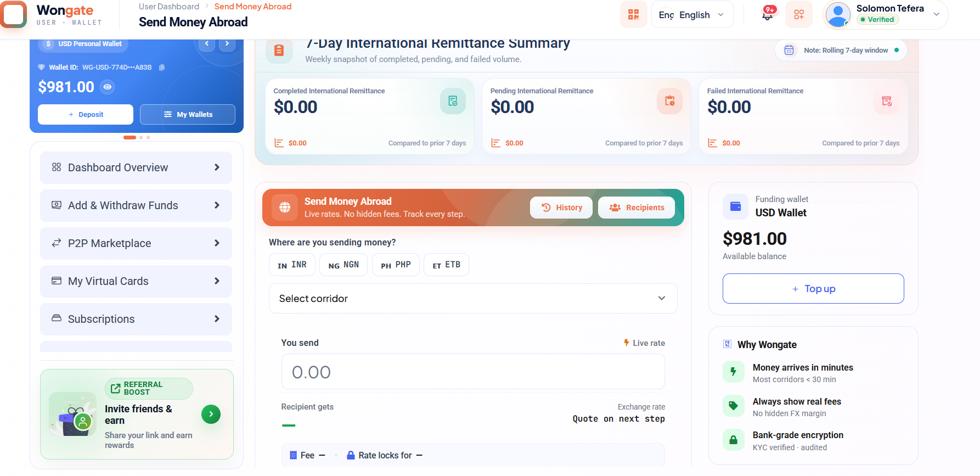The image size is (980, 476).
Task: Click the globe icon in Send Money banner
Action: point(285,208)
